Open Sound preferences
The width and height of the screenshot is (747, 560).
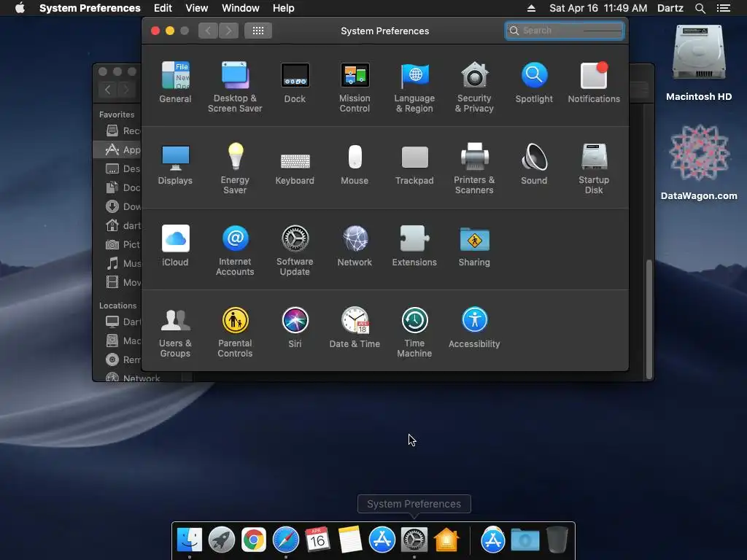pyautogui.click(x=534, y=164)
